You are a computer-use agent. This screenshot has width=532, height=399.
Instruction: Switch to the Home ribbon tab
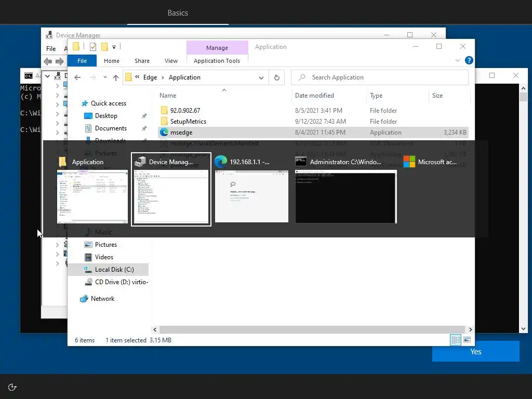pyautogui.click(x=111, y=61)
